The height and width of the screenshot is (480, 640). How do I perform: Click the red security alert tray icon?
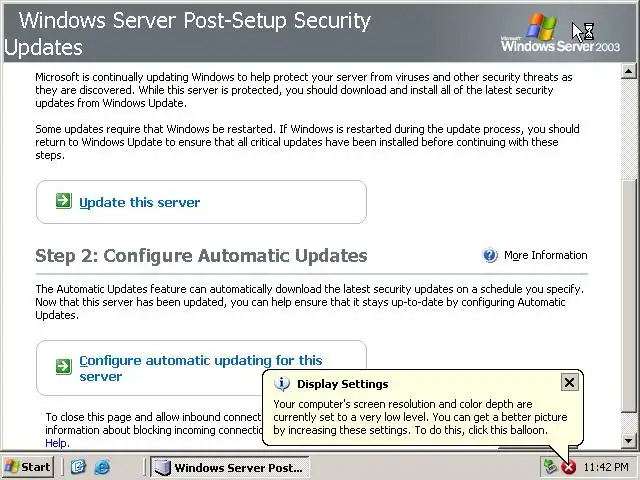[x=568, y=467]
